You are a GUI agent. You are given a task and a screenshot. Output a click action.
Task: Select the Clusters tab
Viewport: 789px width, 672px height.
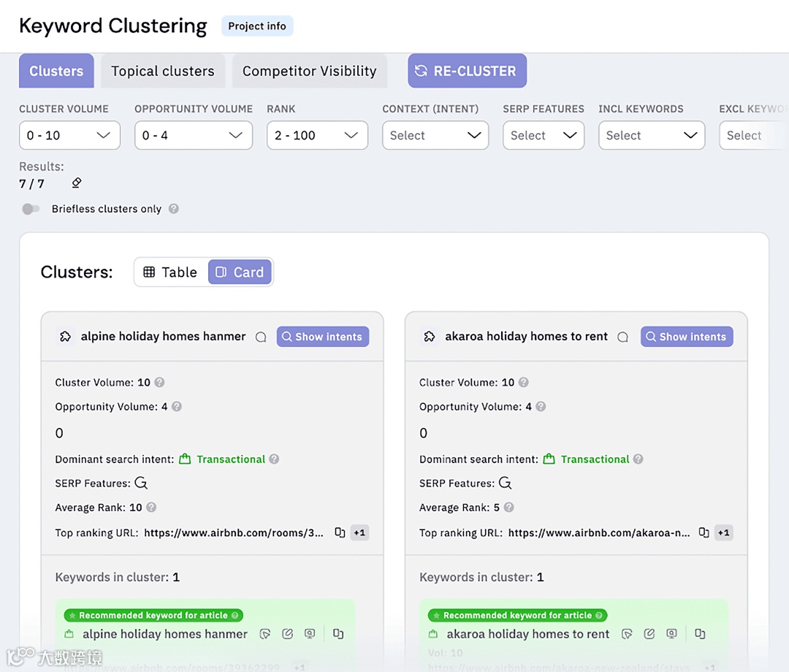pyautogui.click(x=56, y=71)
